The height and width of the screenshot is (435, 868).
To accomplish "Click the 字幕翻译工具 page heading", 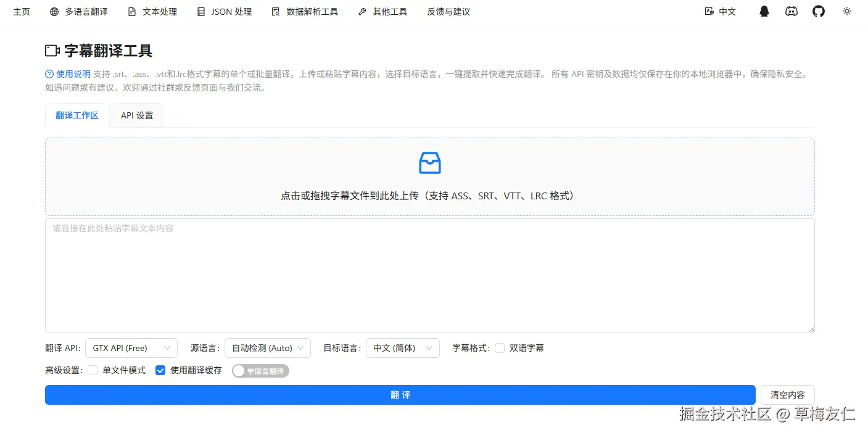I will pyautogui.click(x=109, y=51).
